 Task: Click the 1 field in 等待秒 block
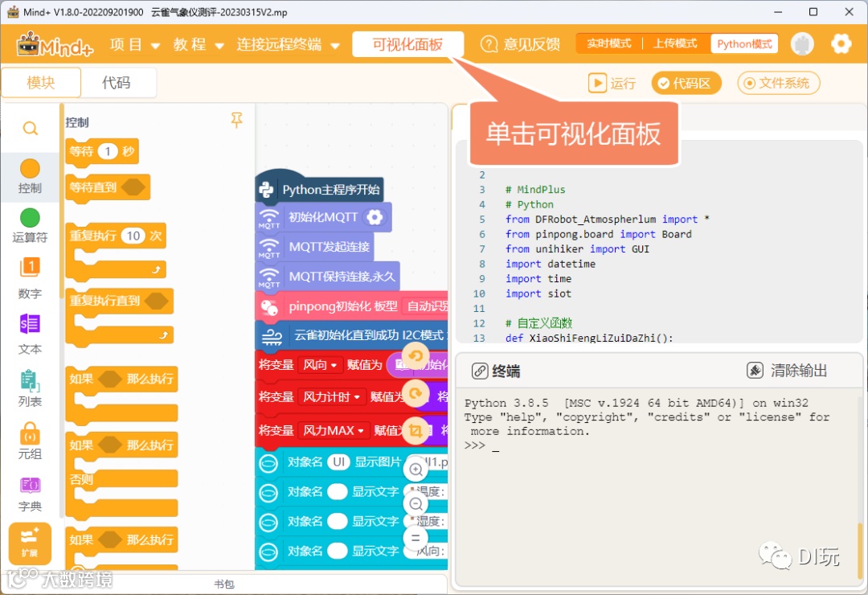(108, 151)
